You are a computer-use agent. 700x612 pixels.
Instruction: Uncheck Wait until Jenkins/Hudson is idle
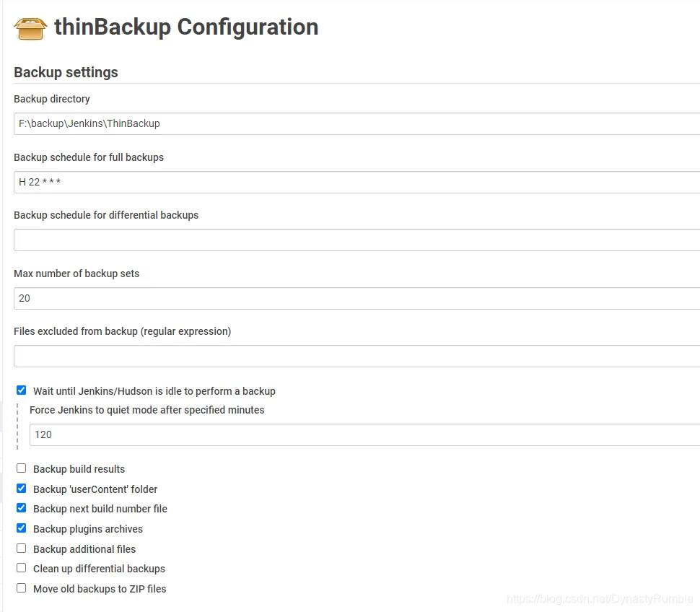tap(22, 390)
